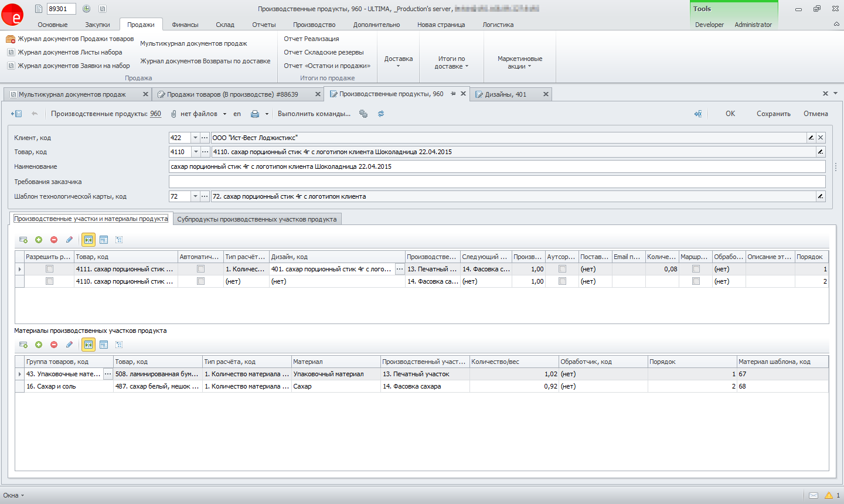Click the paperclip 'нет файлов' attachment icon

click(173, 114)
